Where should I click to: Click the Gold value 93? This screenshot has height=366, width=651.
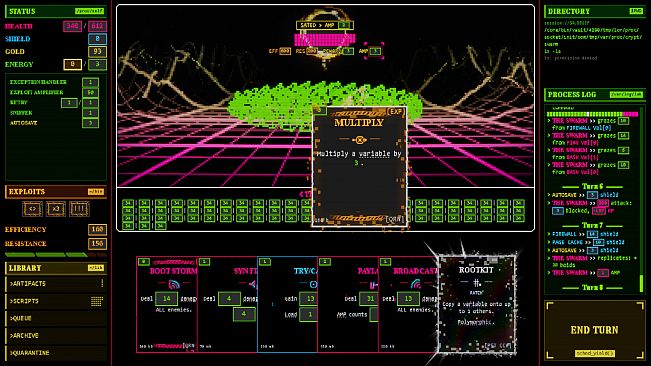click(98, 51)
